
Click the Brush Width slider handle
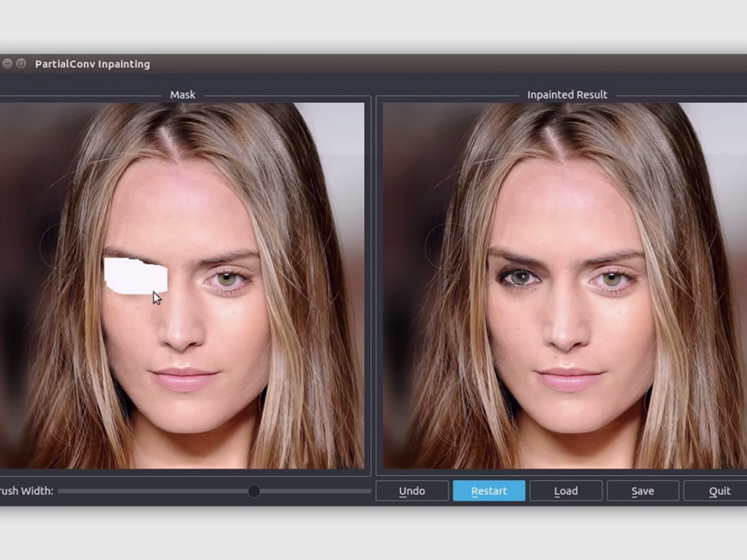pyautogui.click(x=254, y=491)
